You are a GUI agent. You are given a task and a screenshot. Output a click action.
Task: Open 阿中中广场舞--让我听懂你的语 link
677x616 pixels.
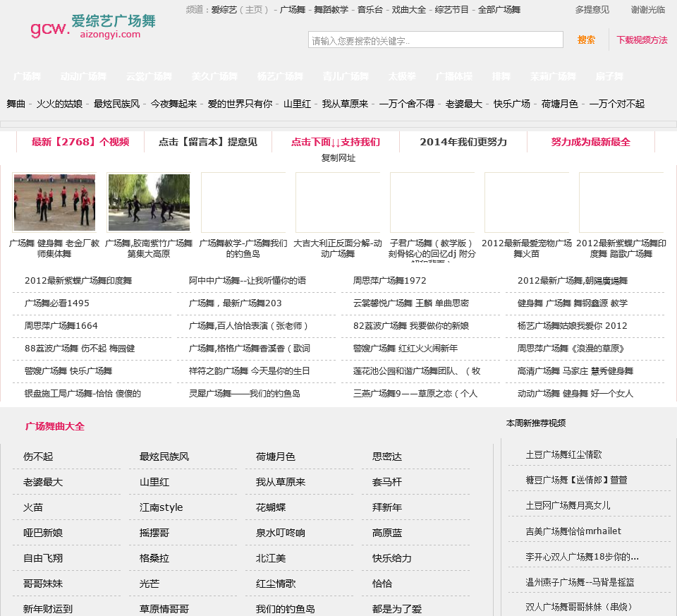click(x=248, y=281)
